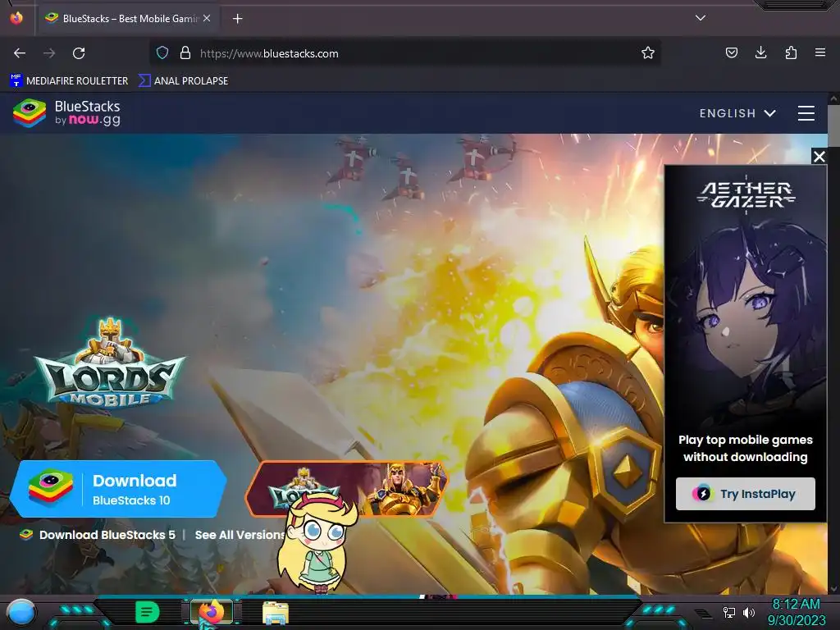Reload the page with the refresh icon

[x=79, y=53]
